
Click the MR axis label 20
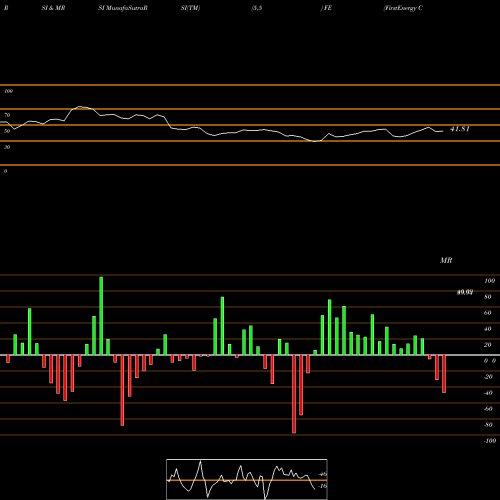click(488, 345)
